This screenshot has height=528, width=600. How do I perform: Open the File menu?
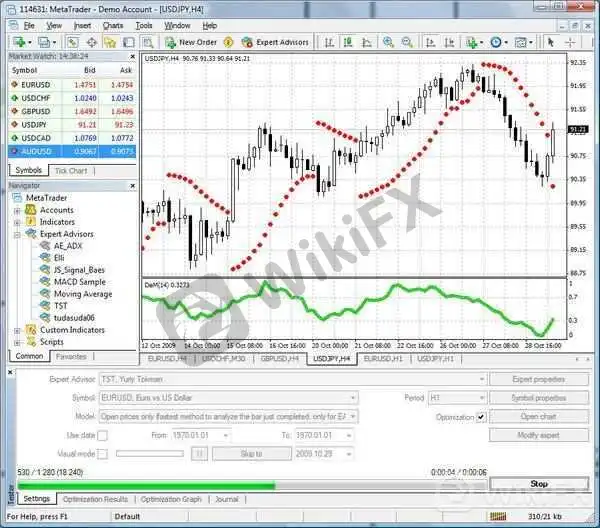pyautogui.click(x=29, y=26)
